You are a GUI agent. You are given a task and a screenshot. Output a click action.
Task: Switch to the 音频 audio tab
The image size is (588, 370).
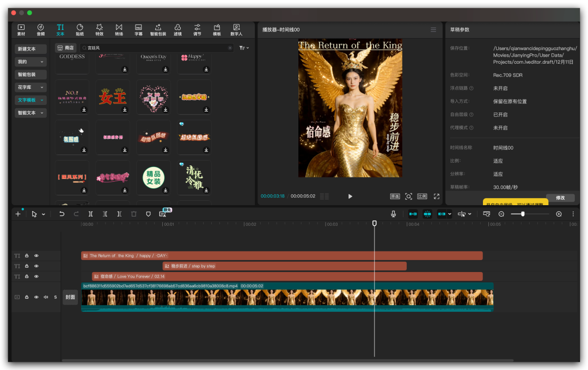click(41, 29)
